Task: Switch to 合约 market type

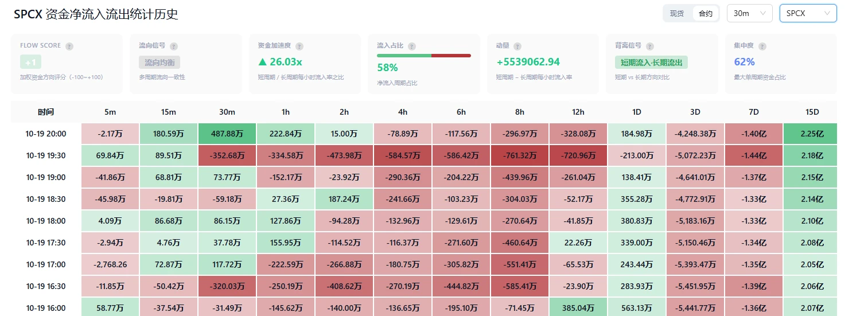Action: (705, 13)
